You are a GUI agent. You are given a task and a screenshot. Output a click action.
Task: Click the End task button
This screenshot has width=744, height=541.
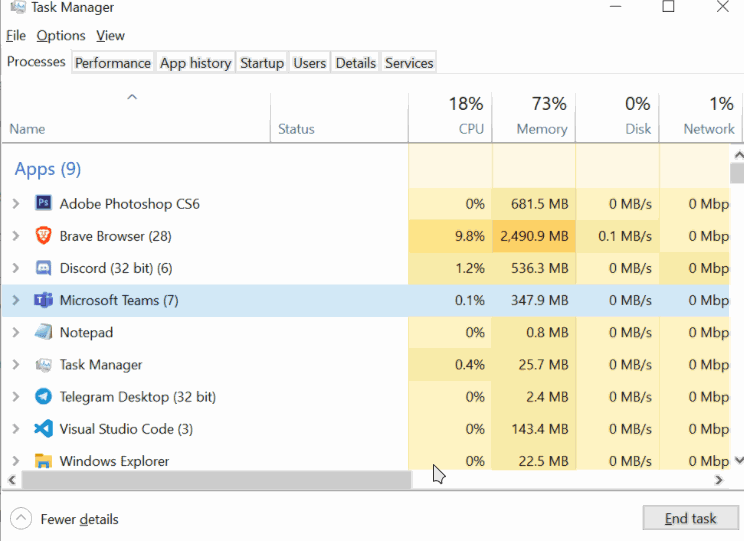690,518
